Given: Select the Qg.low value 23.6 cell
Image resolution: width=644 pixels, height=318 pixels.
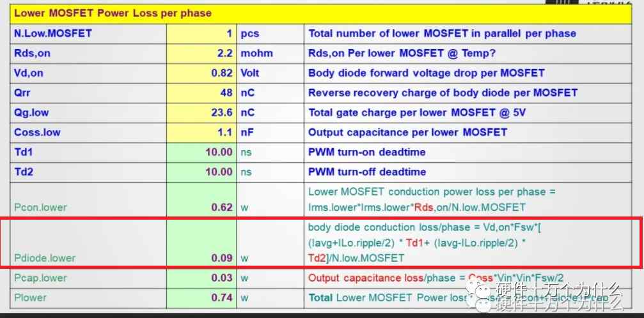Looking at the screenshot, I should (x=201, y=112).
